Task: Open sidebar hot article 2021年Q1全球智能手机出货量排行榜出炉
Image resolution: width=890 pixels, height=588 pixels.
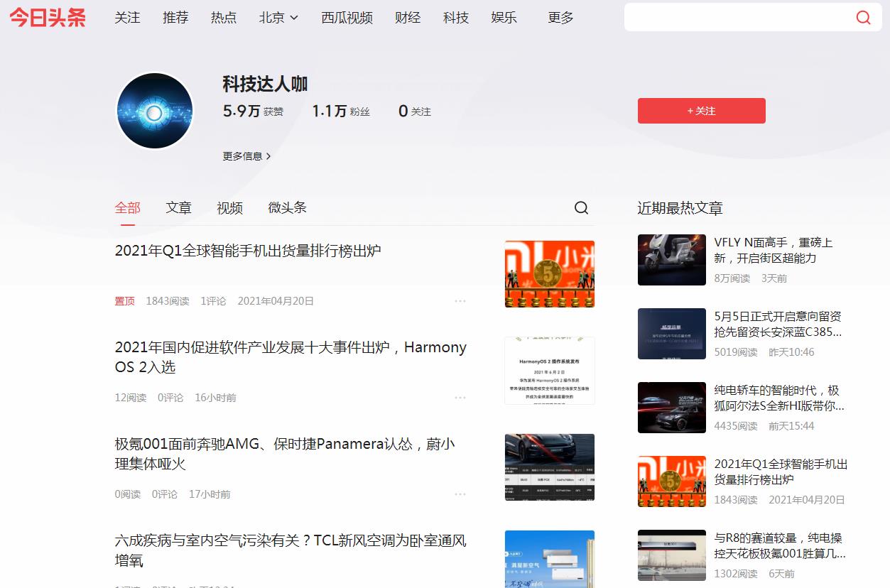Action: (x=781, y=472)
